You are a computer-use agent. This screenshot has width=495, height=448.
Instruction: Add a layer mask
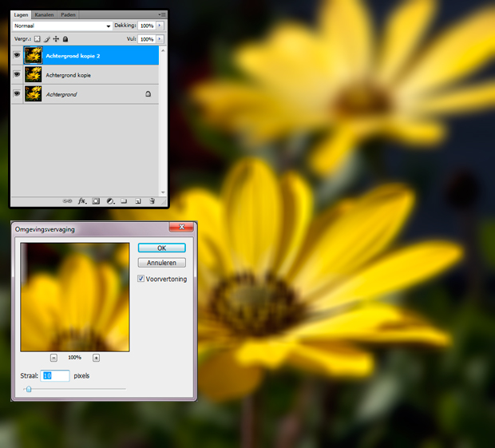96,201
